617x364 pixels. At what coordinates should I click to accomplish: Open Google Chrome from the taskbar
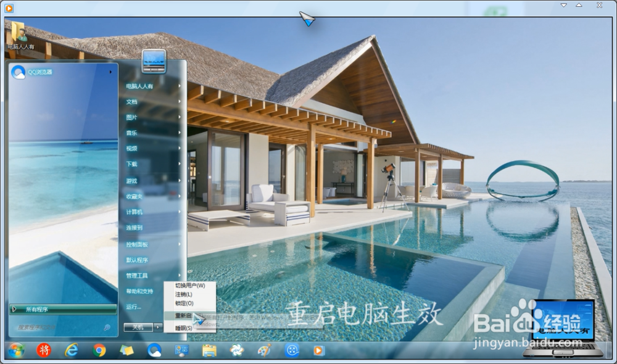pyautogui.click(x=99, y=350)
